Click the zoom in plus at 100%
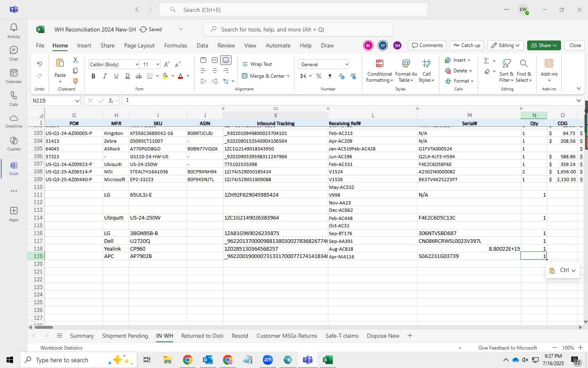 580,348
